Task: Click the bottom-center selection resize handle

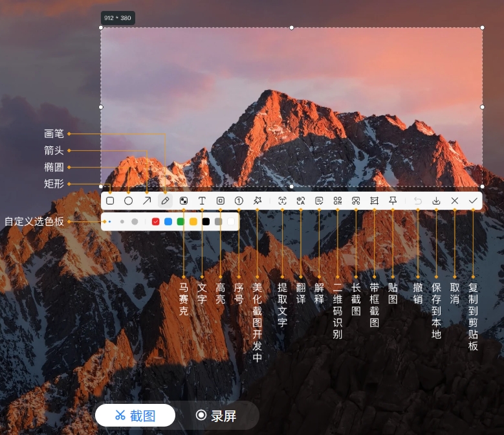Action: point(292,186)
